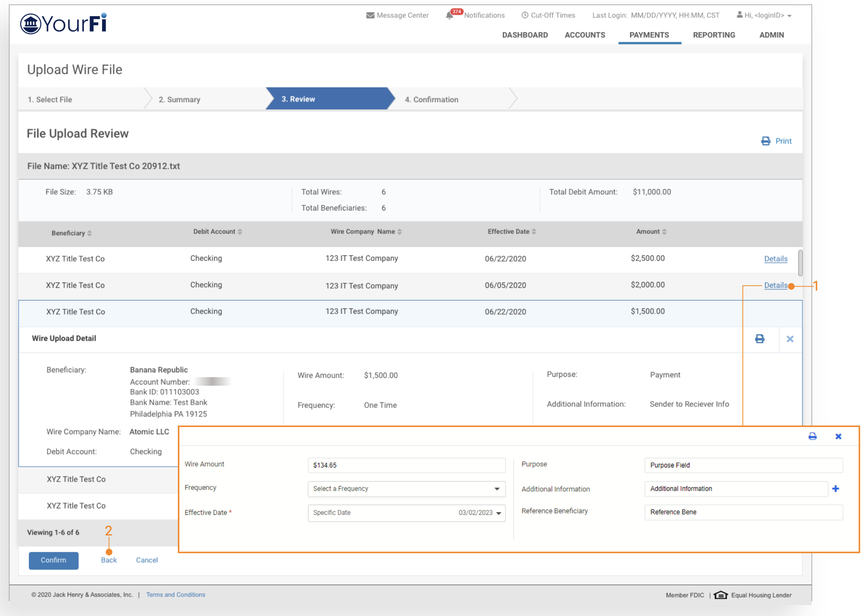Go to the REPORTING menu

pyautogui.click(x=714, y=35)
